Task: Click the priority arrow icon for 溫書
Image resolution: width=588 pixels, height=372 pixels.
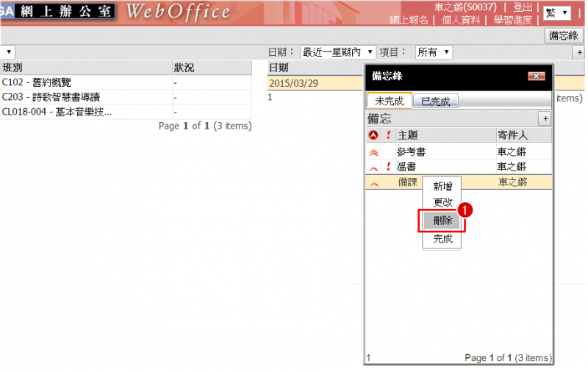Action: 373,168
